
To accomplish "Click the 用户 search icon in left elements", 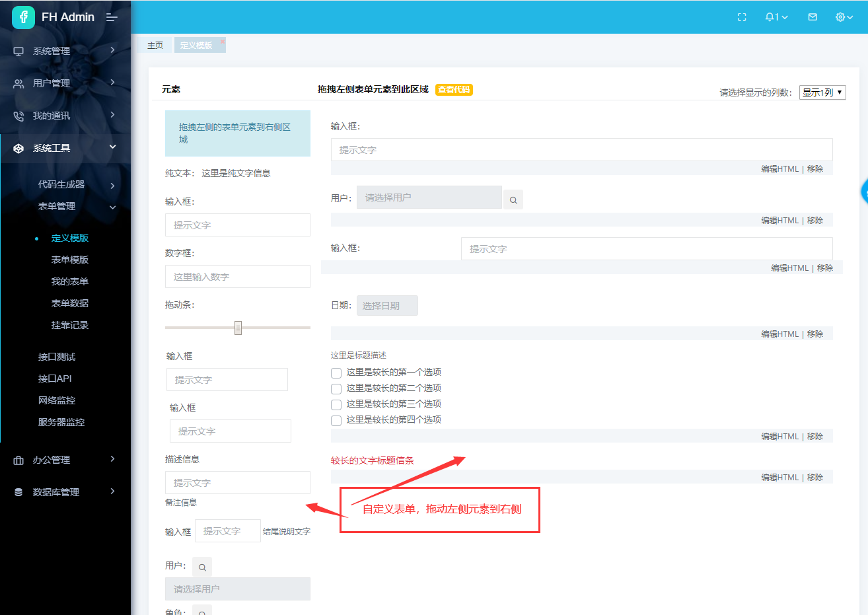I will point(202,567).
